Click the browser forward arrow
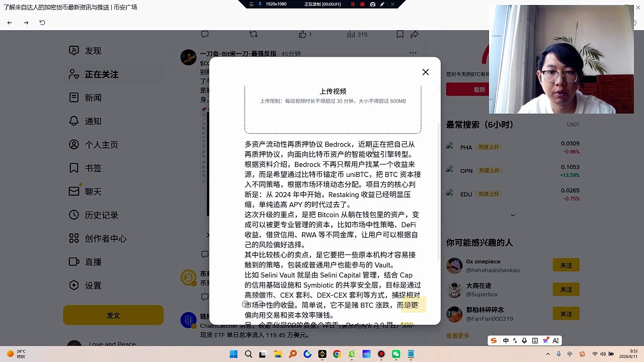644x362 pixels. click(26, 23)
